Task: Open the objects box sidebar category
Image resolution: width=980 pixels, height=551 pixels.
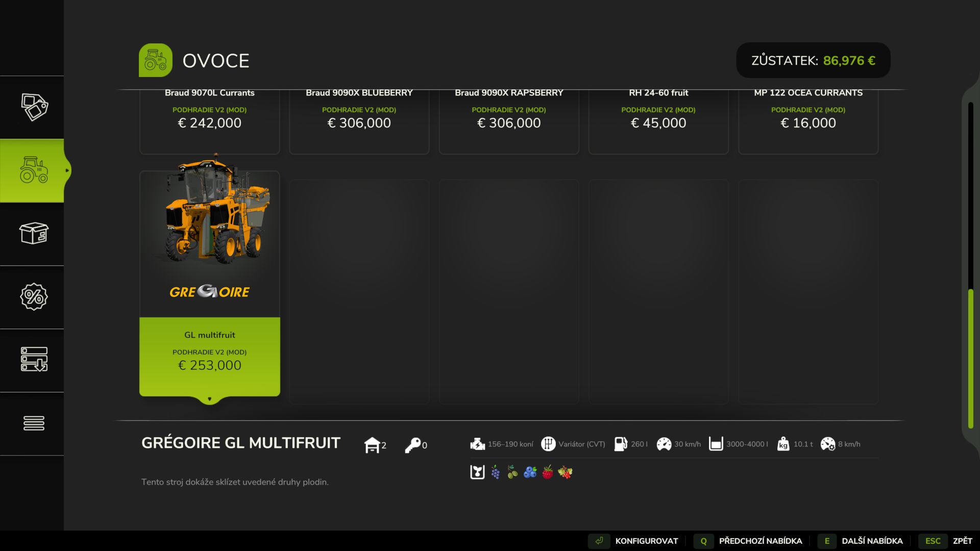Action: pyautogui.click(x=34, y=234)
